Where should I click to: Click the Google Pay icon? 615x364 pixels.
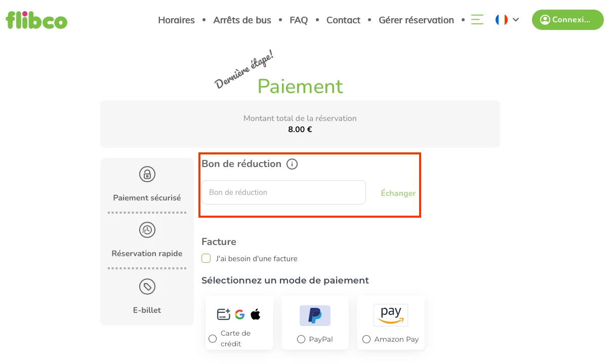[239, 314]
